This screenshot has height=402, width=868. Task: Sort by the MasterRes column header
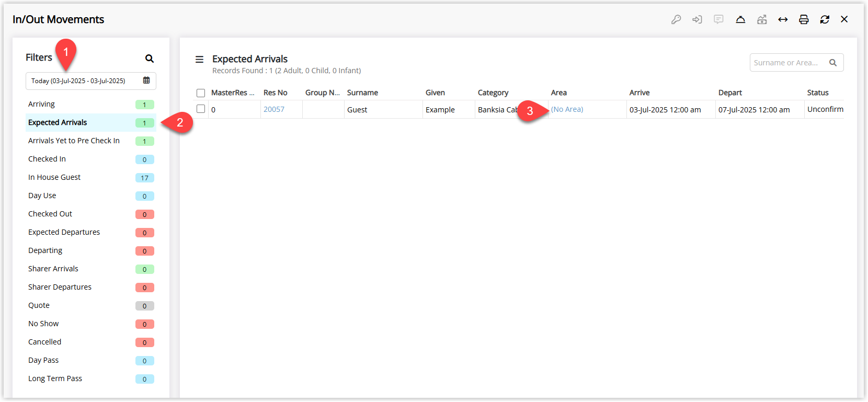[233, 93]
